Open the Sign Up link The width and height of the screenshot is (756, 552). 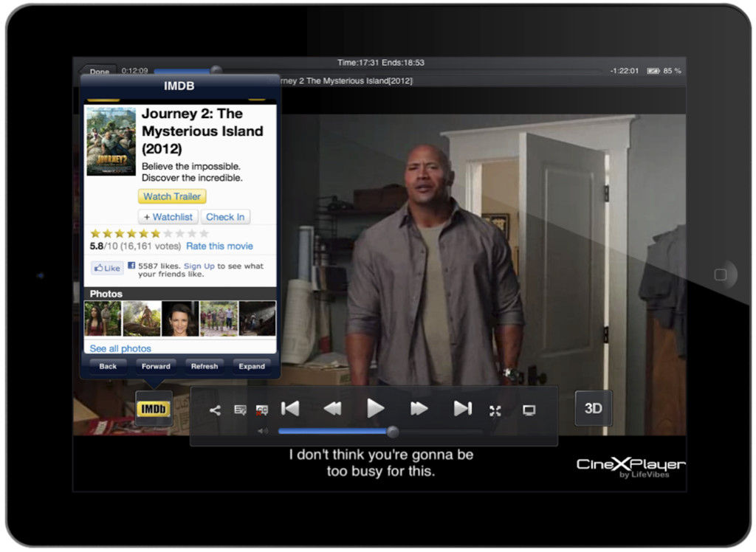pos(199,266)
